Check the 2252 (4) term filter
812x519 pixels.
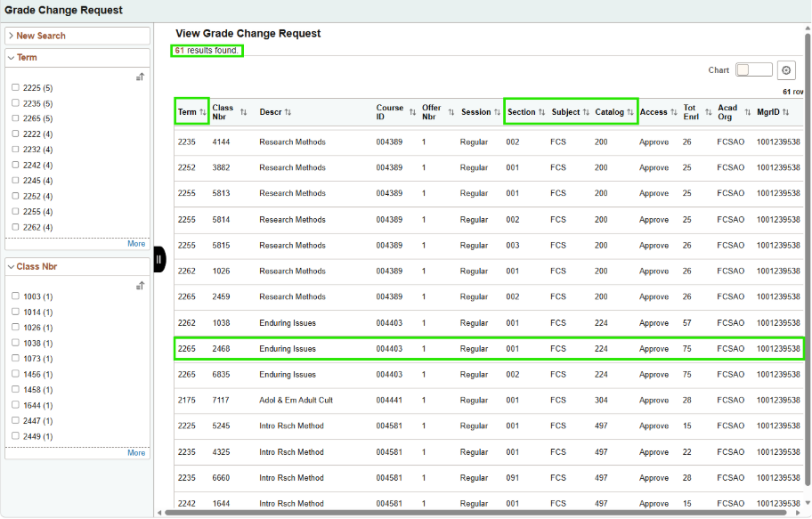[x=15, y=196]
